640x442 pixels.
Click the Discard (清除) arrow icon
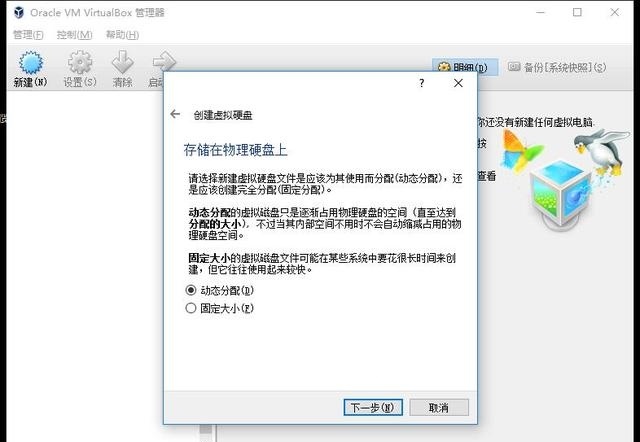[122, 62]
